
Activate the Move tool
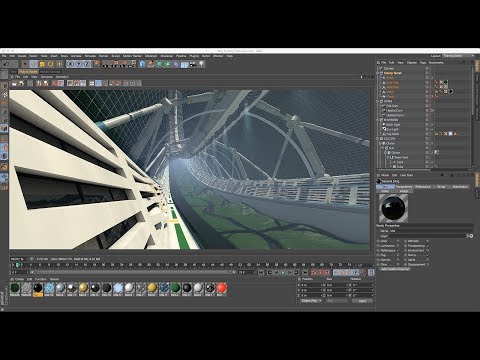point(33,64)
